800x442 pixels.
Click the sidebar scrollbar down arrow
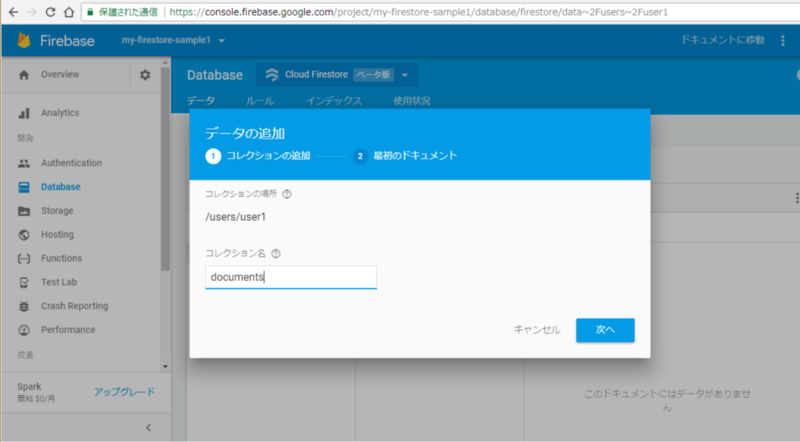tap(165, 366)
